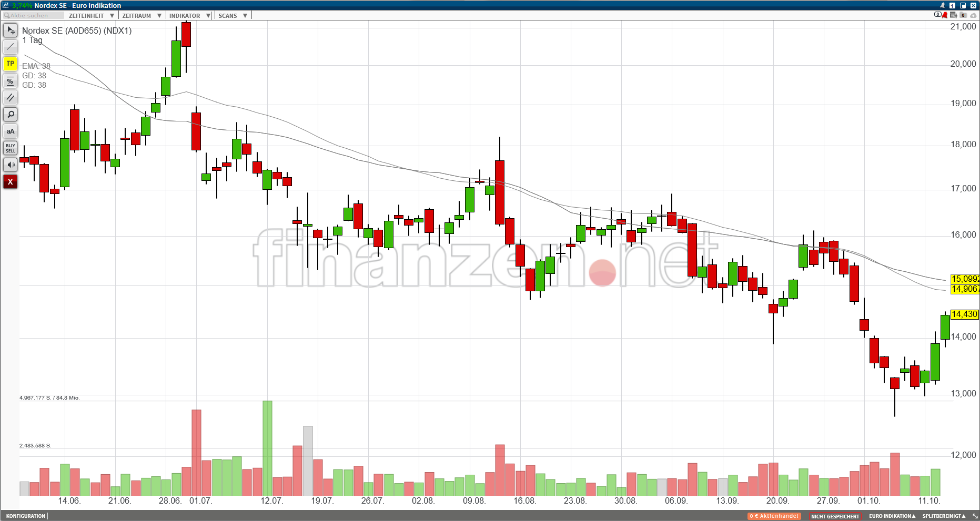
Task: Click the 1 Tag timeframe label
Action: coord(32,40)
